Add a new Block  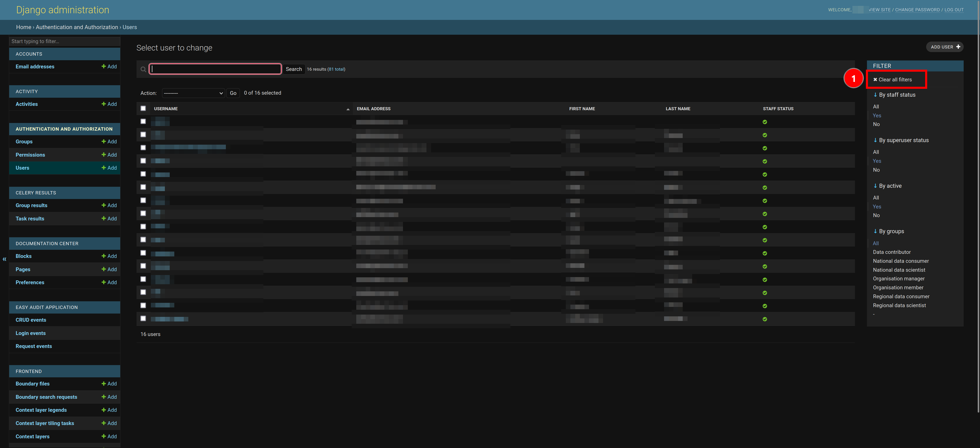[x=109, y=256]
